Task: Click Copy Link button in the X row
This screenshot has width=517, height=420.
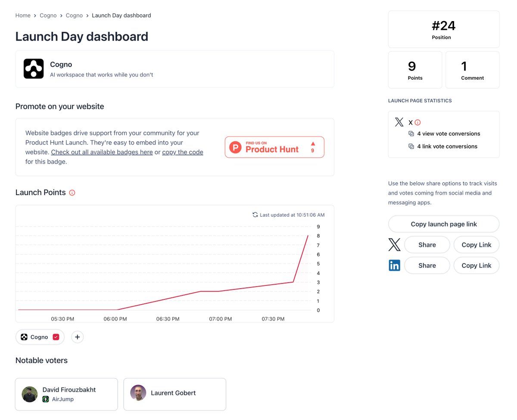Action: tap(477, 245)
